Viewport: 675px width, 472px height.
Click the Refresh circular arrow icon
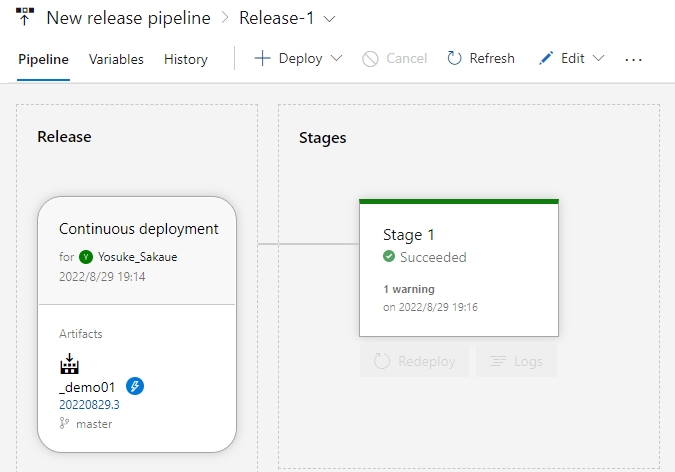(454, 59)
